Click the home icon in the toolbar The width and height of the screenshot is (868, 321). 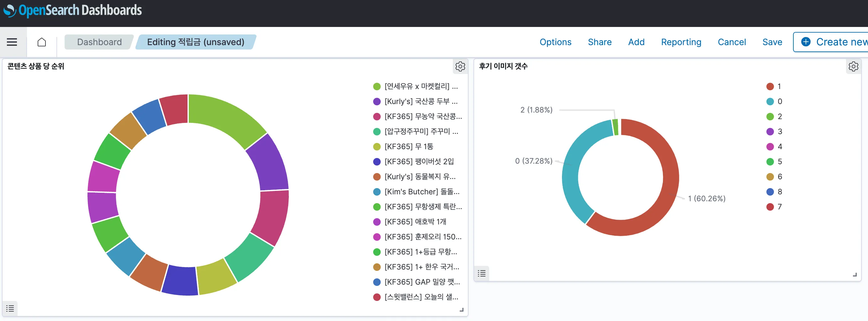pyautogui.click(x=42, y=42)
